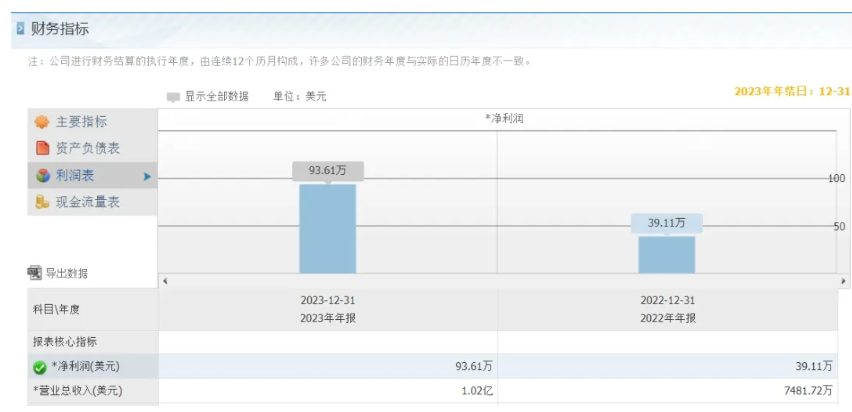Click the 利润表 pie chart icon
The image size is (852, 412).
[x=42, y=176]
